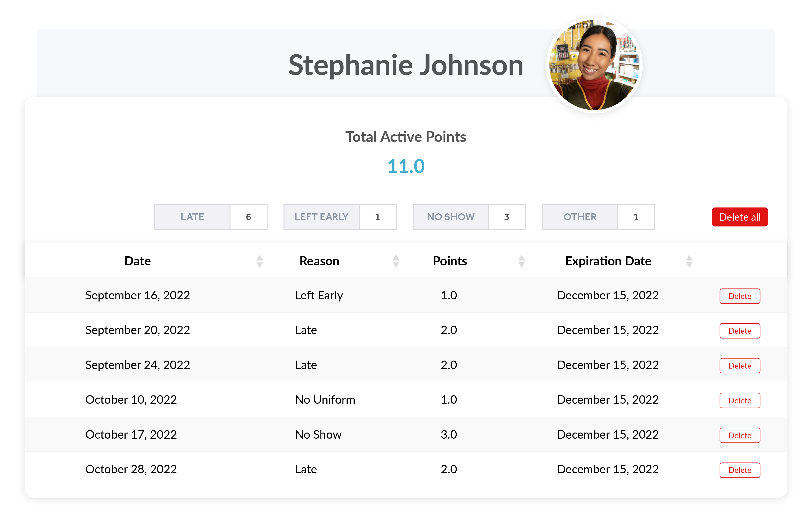Sort table by the Reason column arrows
Screen dimensions: 812x516
(x=396, y=261)
